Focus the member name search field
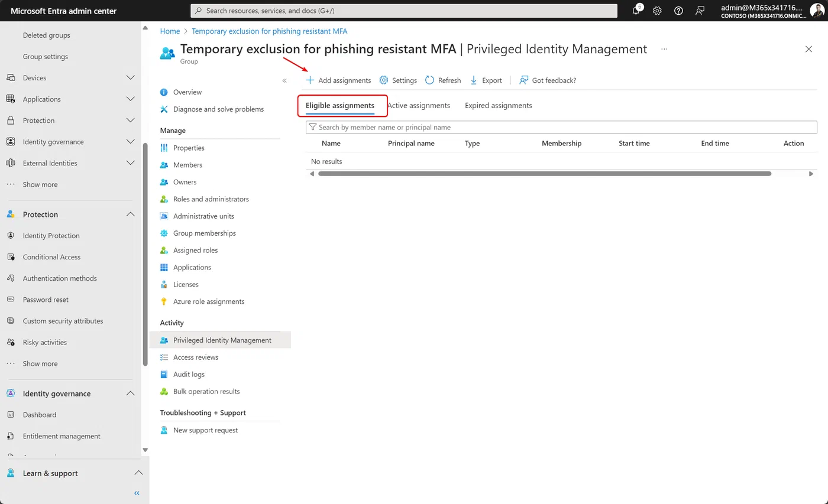828x504 pixels. (x=561, y=127)
